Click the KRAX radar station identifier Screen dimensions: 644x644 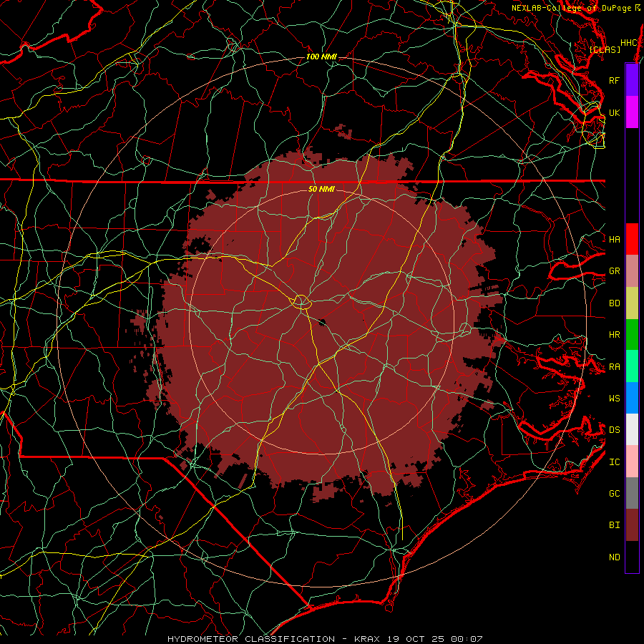[367, 639]
